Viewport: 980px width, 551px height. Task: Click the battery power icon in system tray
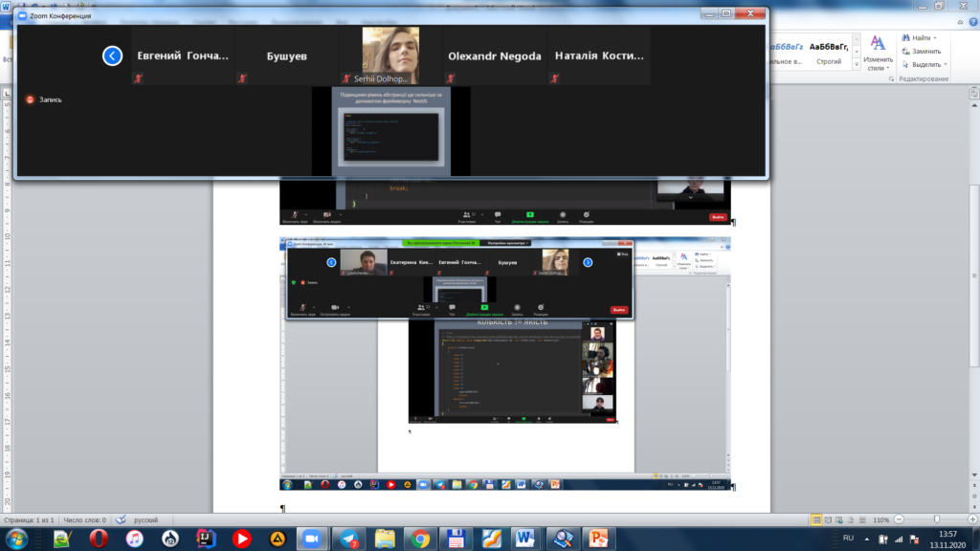(883, 539)
